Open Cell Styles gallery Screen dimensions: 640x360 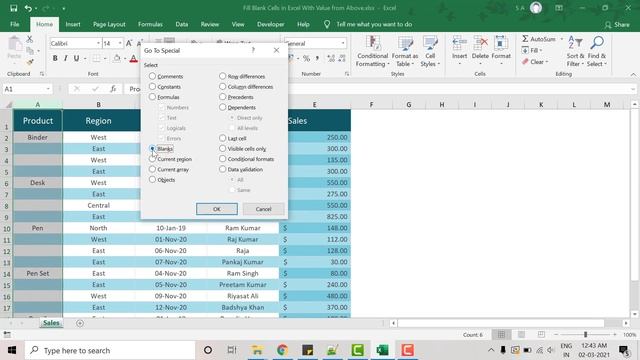(430, 51)
